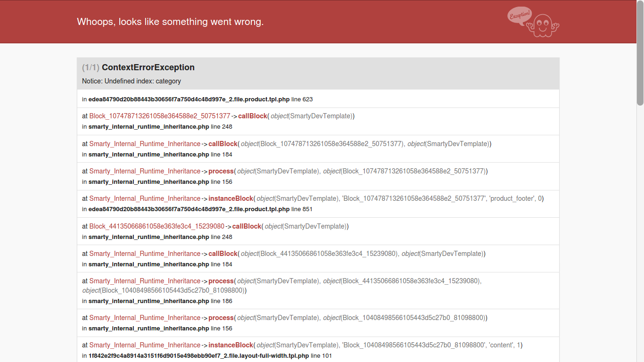Image resolution: width=644 pixels, height=362 pixels.
Task: Click the Exception ghost mascot icon
Action: click(x=533, y=22)
